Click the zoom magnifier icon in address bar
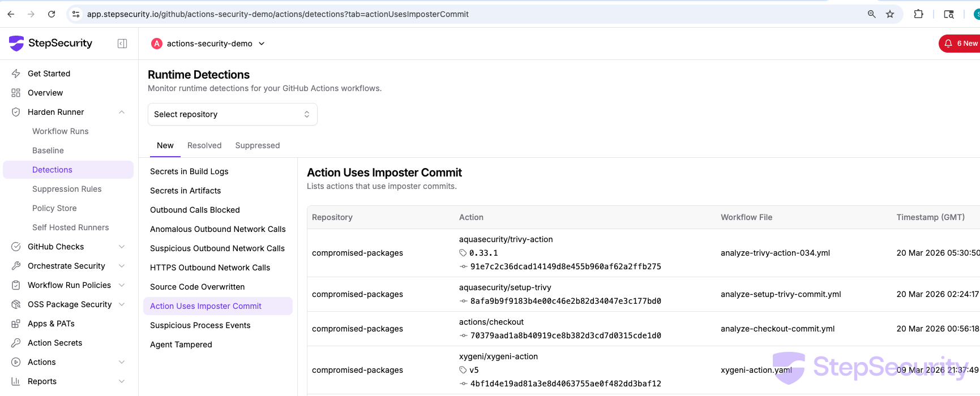This screenshot has height=396, width=980. pyautogui.click(x=872, y=14)
